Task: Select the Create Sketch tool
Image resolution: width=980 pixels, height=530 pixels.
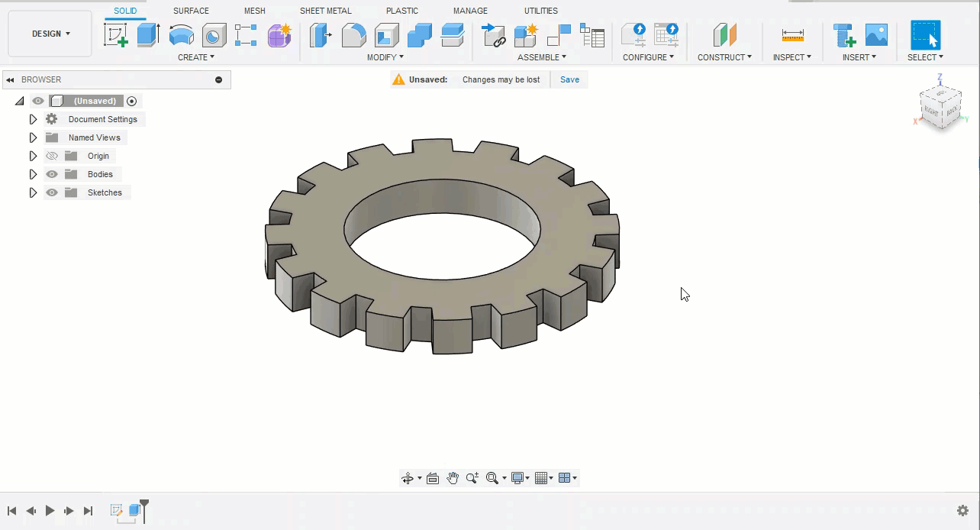Action: pyautogui.click(x=116, y=35)
